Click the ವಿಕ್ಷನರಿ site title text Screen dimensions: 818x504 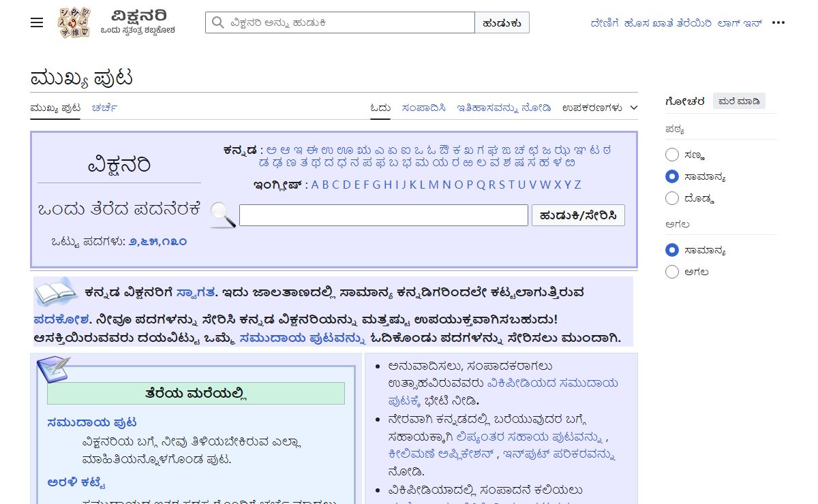138,15
